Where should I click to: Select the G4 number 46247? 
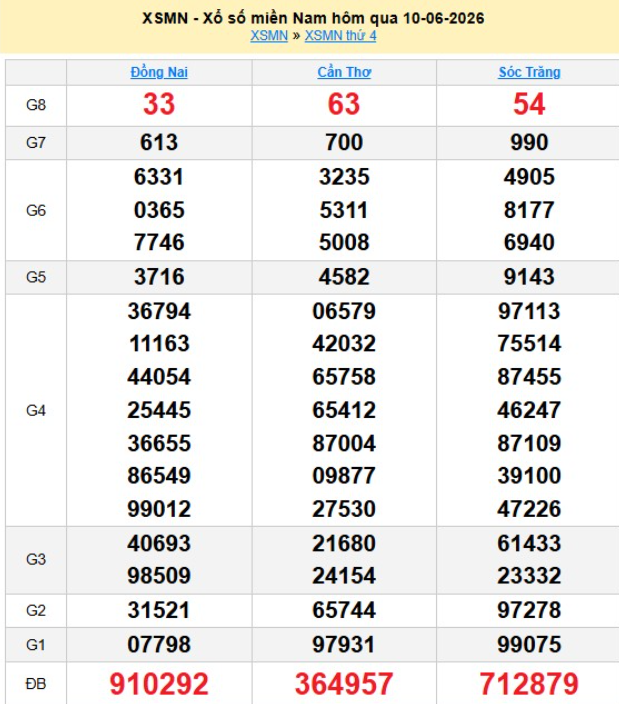[529, 410]
